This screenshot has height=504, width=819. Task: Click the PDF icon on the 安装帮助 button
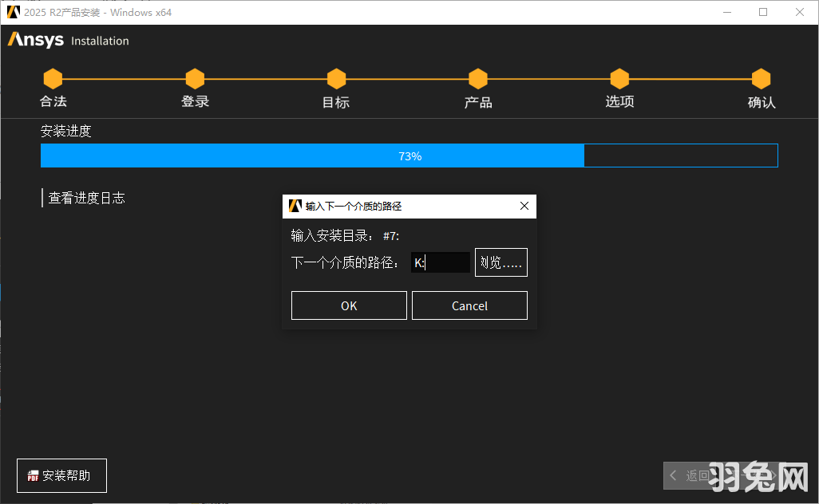tap(34, 475)
